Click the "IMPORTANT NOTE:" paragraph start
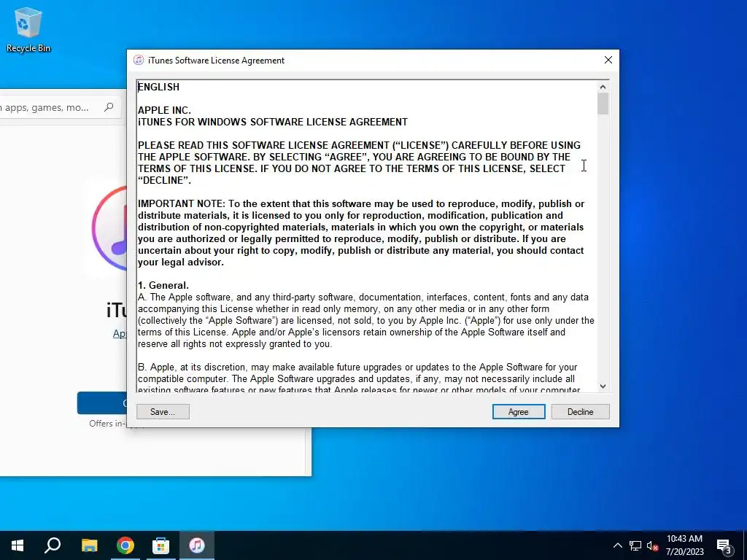747x560 pixels. pyautogui.click(x=182, y=204)
